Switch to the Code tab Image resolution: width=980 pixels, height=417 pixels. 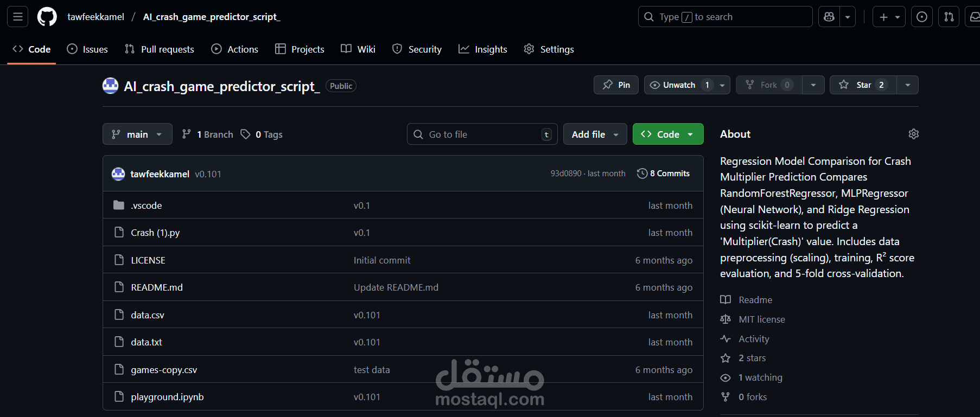[x=31, y=49]
